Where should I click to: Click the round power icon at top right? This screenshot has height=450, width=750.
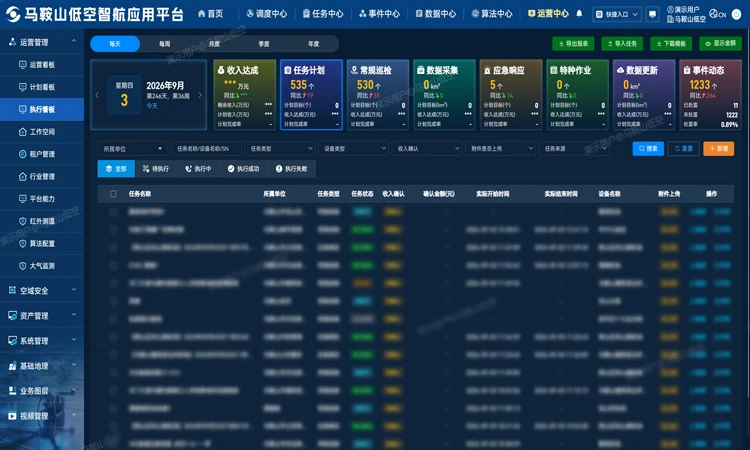pos(737,14)
